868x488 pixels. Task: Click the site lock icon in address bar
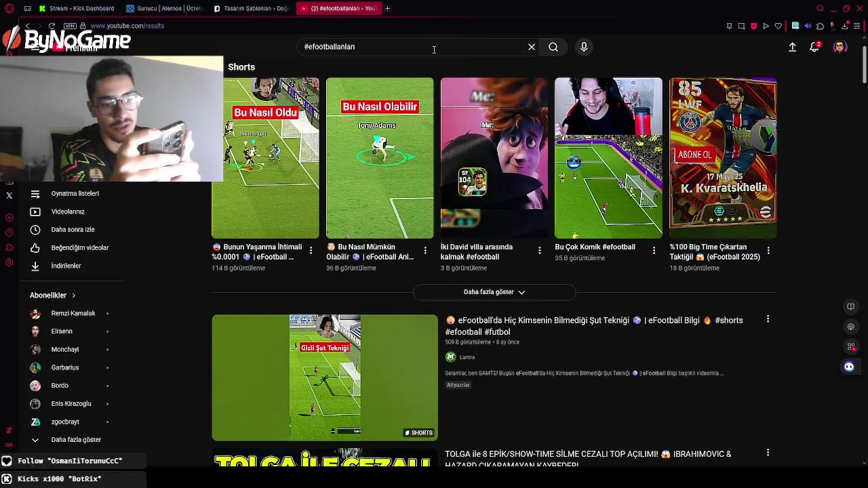[x=83, y=26]
